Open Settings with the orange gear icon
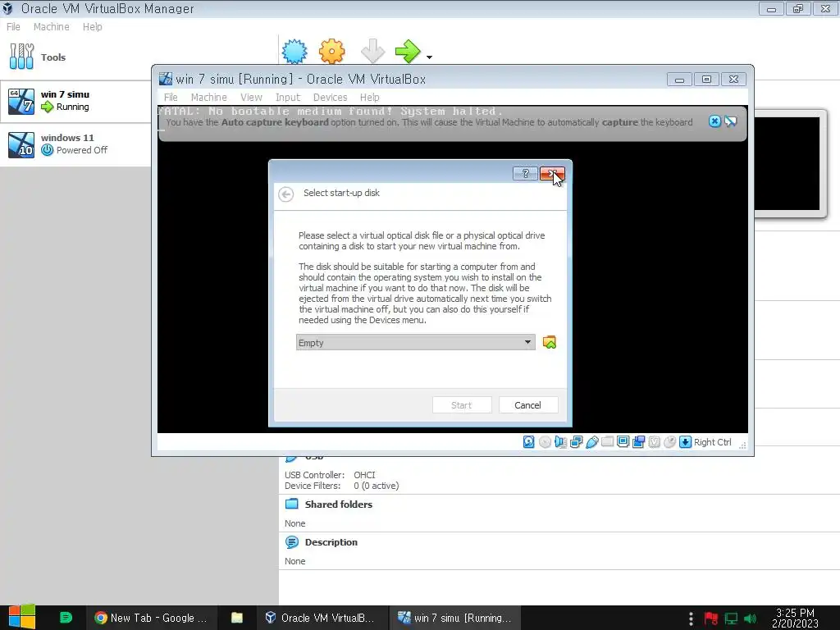The height and width of the screenshot is (630, 840). click(x=331, y=52)
